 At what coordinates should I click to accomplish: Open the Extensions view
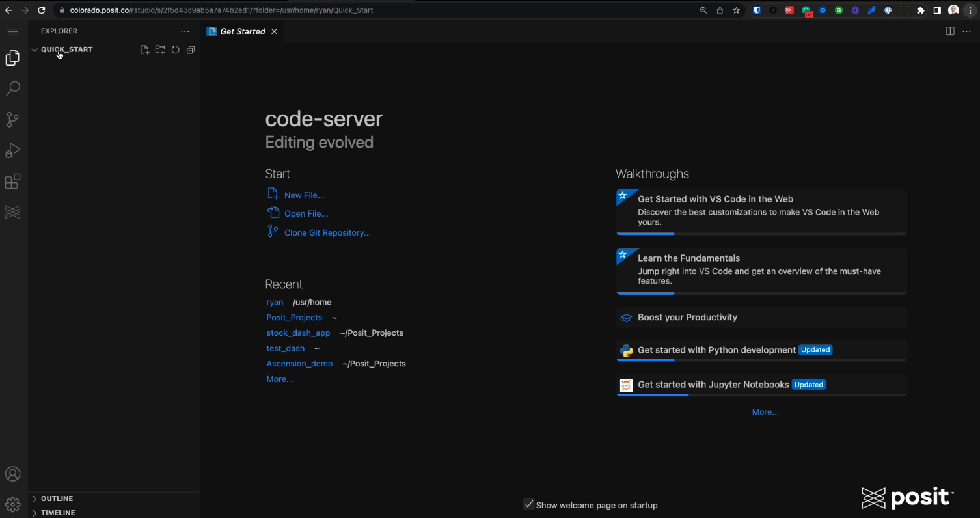pyautogui.click(x=13, y=182)
